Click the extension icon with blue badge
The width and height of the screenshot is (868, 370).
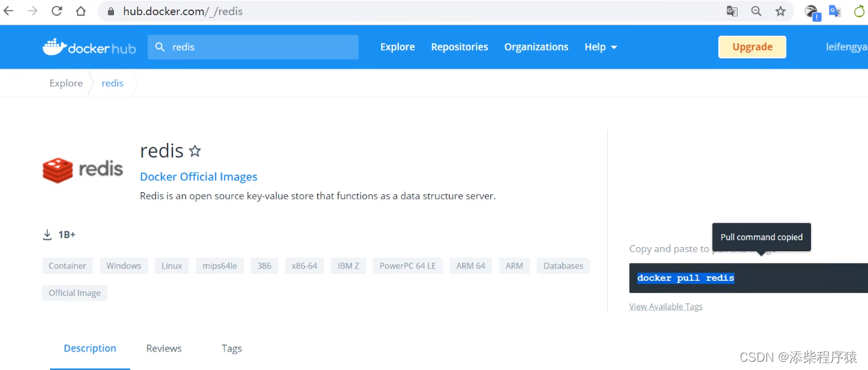[812, 12]
